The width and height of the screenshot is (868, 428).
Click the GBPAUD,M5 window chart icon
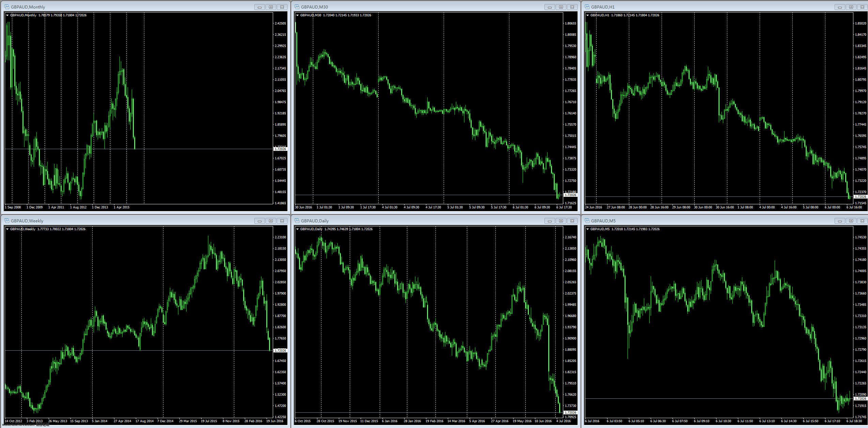point(587,221)
